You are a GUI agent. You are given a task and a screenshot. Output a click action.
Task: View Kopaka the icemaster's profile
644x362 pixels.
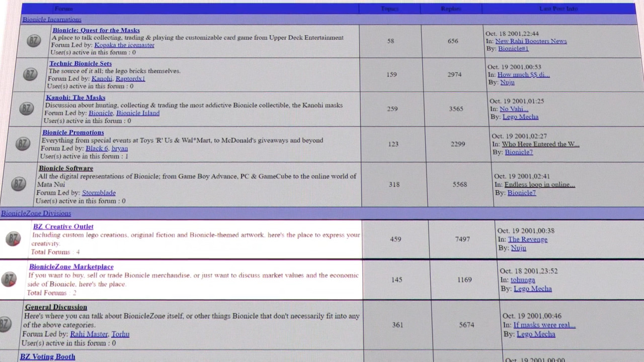click(x=124, y=45)
